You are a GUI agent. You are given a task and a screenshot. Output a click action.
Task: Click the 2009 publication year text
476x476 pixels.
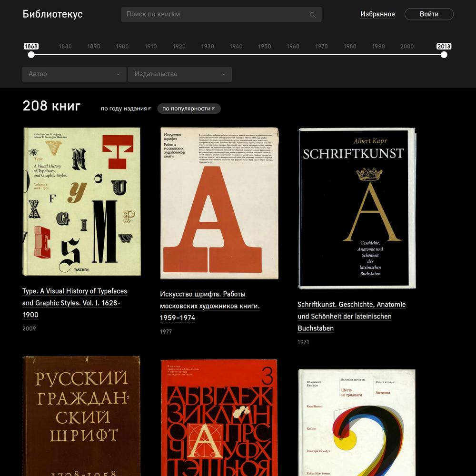tap(29, 329)
